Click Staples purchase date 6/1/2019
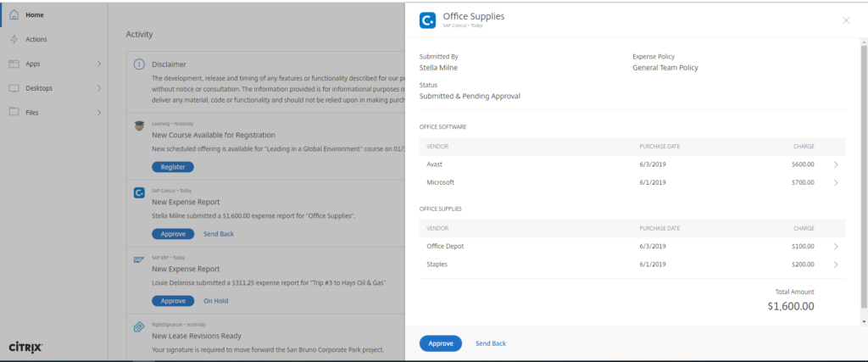Viewport: 868px width, 362px height. pyautogui.click(x=653, y=265)
